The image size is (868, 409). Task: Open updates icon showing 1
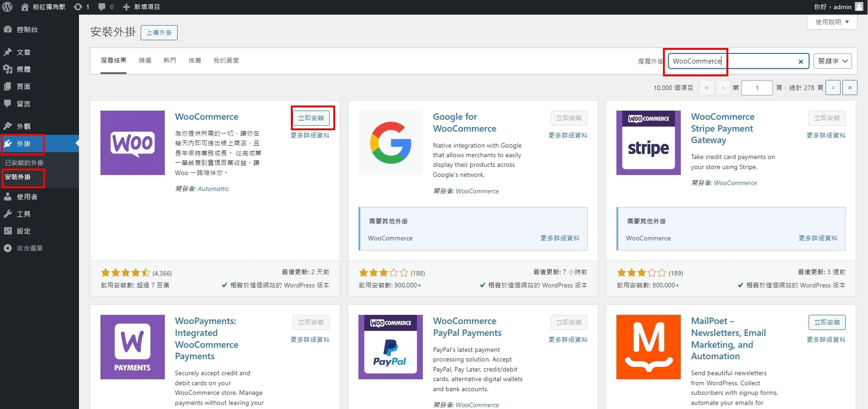pos(81,7)
